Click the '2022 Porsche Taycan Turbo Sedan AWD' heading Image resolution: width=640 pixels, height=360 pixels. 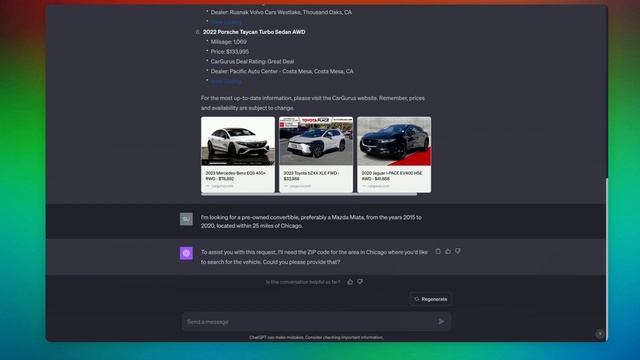(254, 32)
